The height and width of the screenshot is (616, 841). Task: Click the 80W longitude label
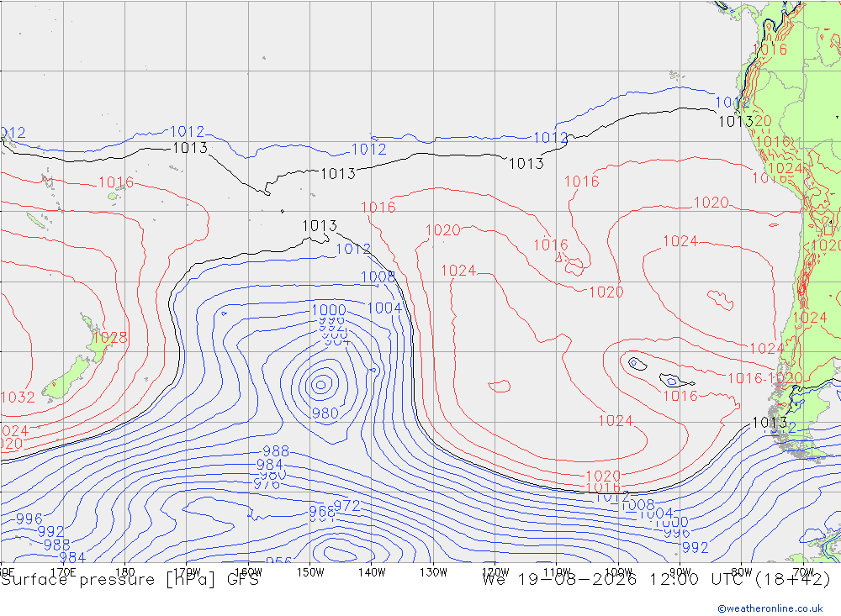(742, 572)
